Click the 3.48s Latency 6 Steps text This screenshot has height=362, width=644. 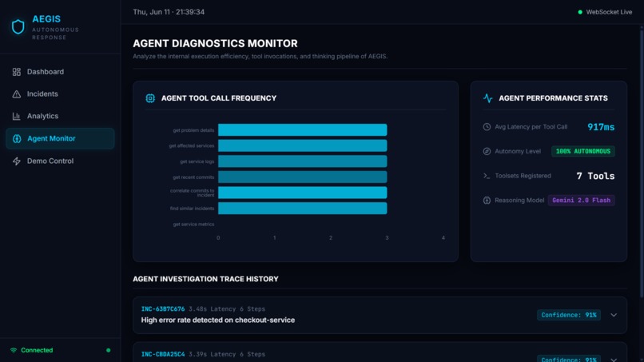pyautogui.click(x=227, y=309)
